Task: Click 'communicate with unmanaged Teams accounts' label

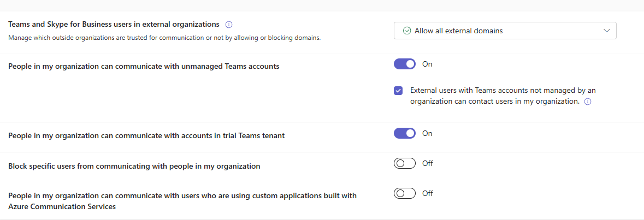Action: click(144, 66)
